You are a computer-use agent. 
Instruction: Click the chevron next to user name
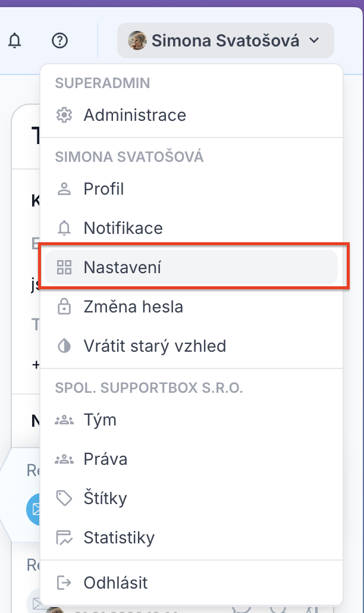click(x=315, y=40)
